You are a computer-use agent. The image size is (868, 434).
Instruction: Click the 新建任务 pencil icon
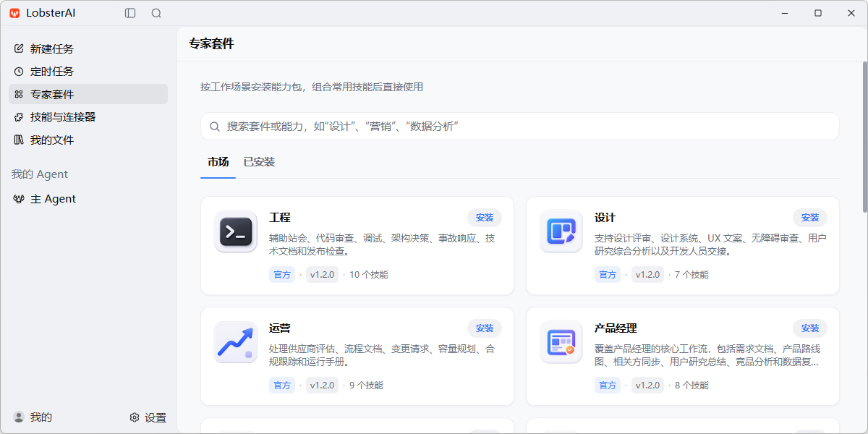(x=19, y=48)
